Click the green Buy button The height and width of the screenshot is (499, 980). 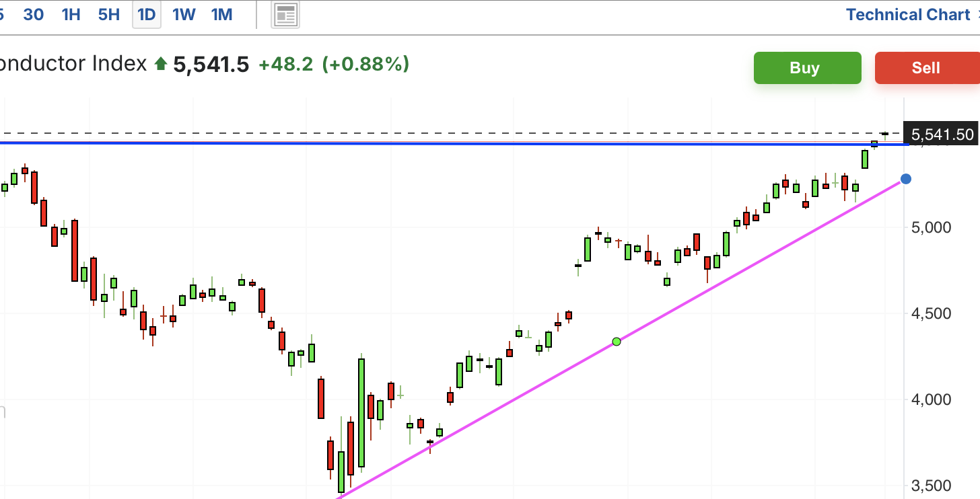[x=807, y=68]
